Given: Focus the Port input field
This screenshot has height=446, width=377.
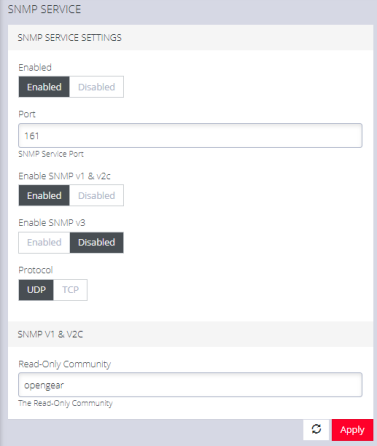Looking at the screenshot, I should click(x=190, y=136).
